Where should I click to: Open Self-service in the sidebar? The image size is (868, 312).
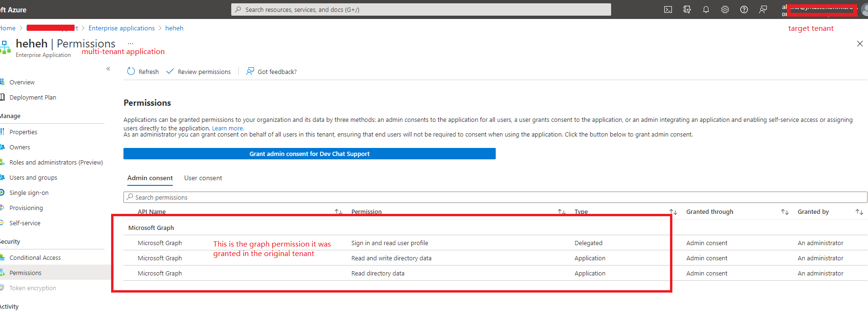25,223
